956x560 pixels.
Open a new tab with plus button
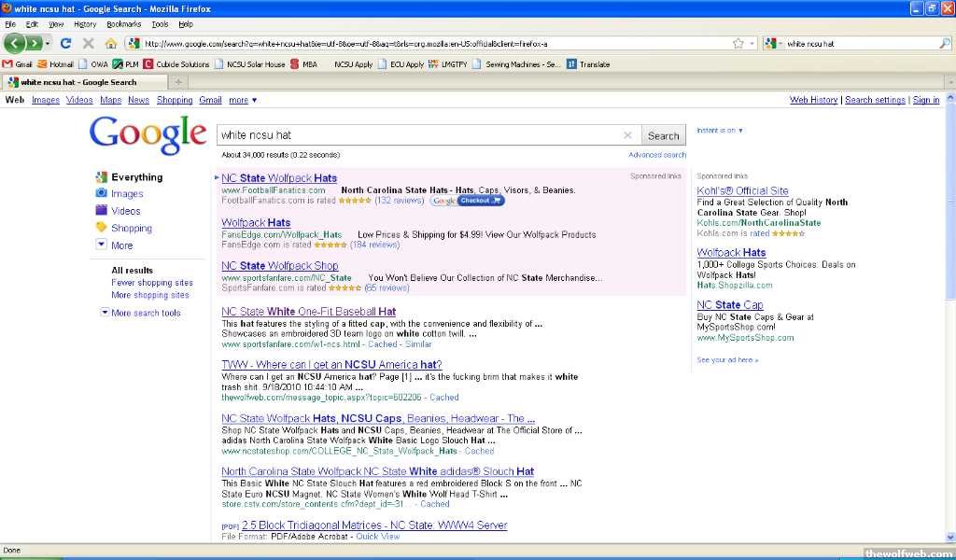point(178,82)
